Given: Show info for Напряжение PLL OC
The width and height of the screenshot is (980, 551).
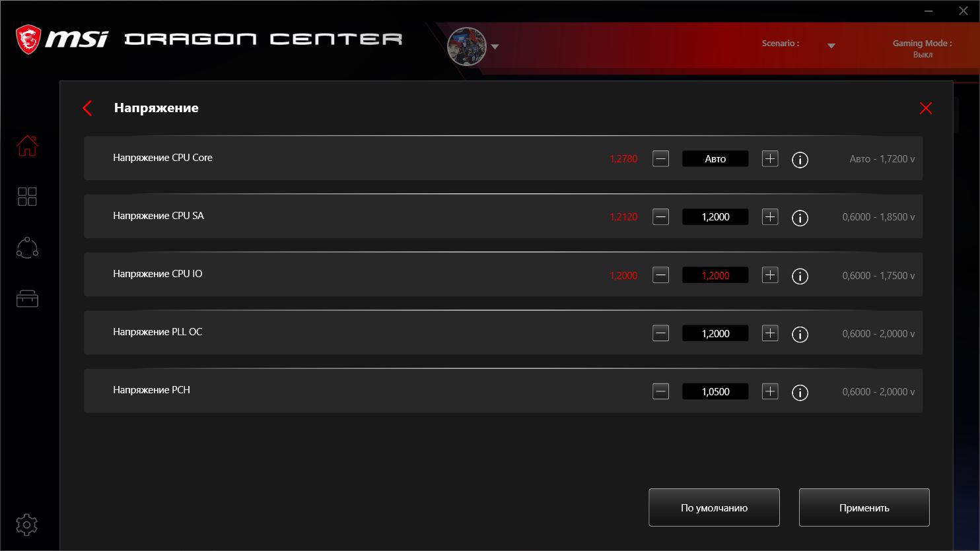Looking at the screenshot, I should point(800,335).
